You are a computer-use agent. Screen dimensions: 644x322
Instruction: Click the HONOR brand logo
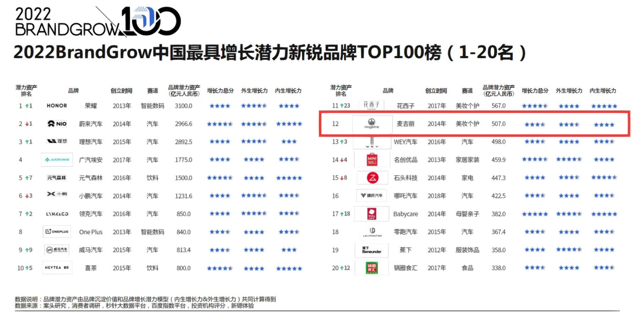pyautogui.click(x=57, y=106)
